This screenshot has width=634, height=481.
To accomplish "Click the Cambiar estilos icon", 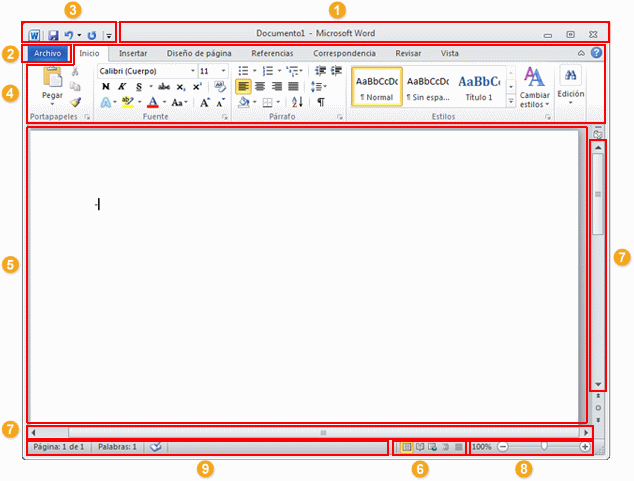I will 534,77.
